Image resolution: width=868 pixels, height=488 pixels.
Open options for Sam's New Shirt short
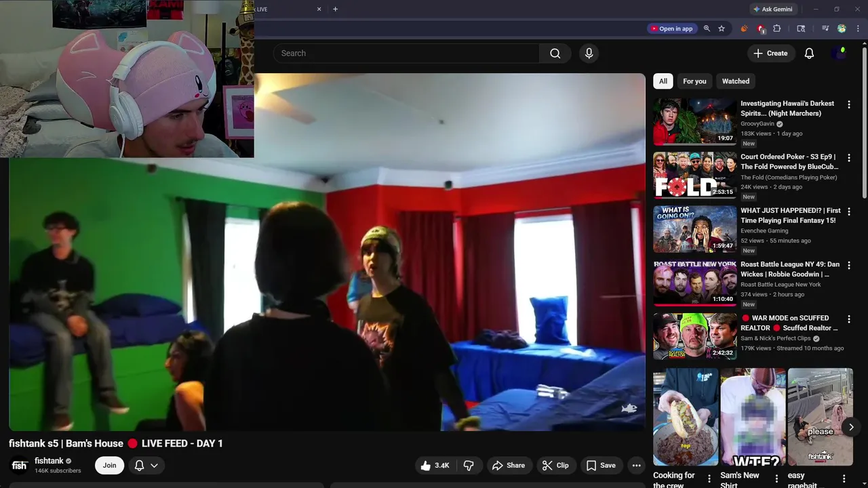tap(776, 479)
